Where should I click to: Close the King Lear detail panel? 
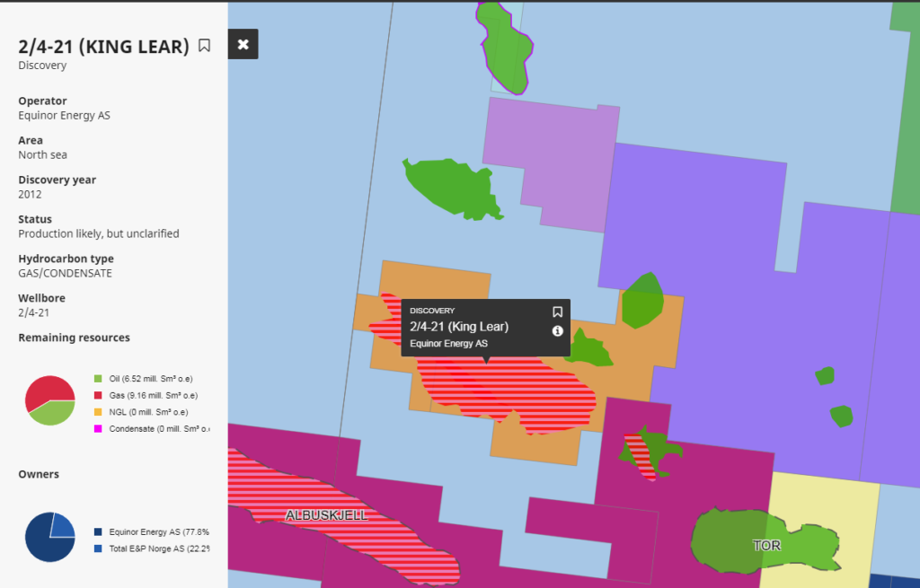243,43
